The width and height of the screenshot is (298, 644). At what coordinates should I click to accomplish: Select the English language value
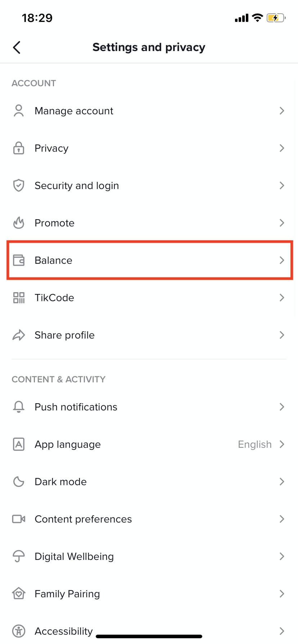pos(254,445)
